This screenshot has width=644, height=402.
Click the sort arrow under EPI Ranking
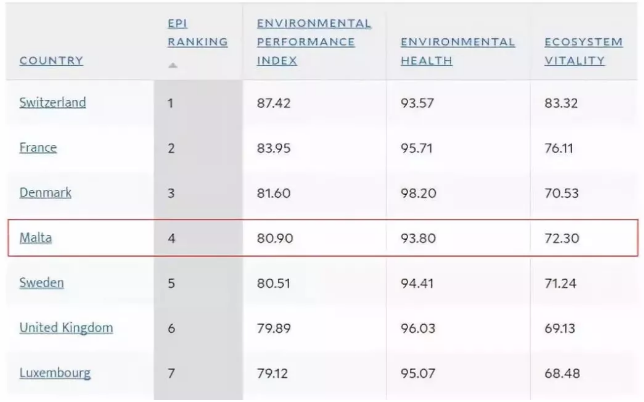172,65
